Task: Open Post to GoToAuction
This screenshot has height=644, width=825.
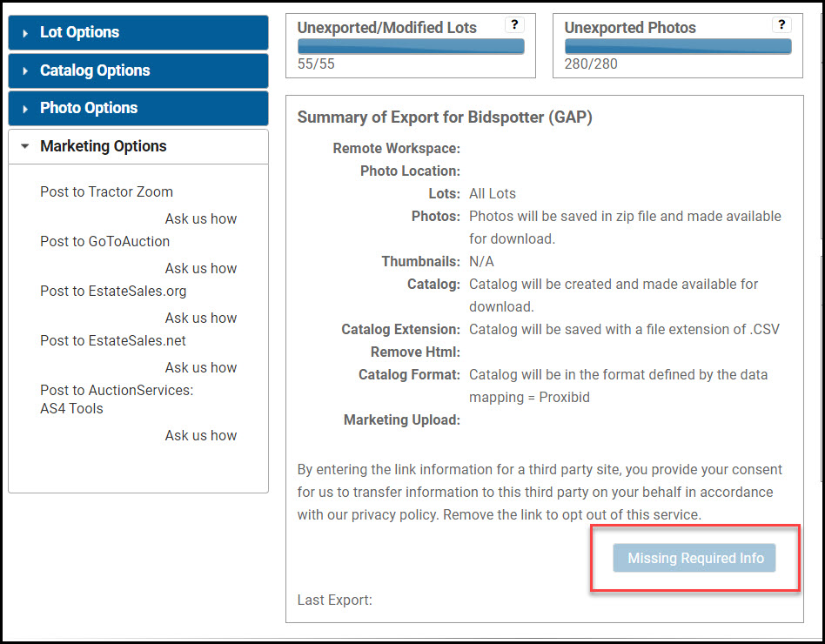Action: tap(104, 241)
